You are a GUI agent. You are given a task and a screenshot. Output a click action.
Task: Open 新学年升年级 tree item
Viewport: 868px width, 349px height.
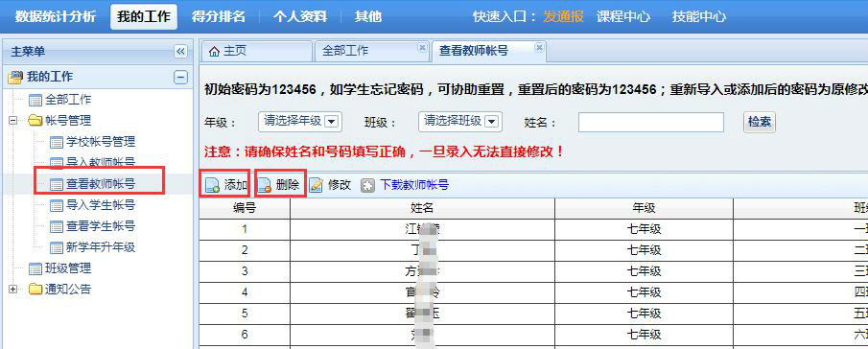tap(101, 247)
